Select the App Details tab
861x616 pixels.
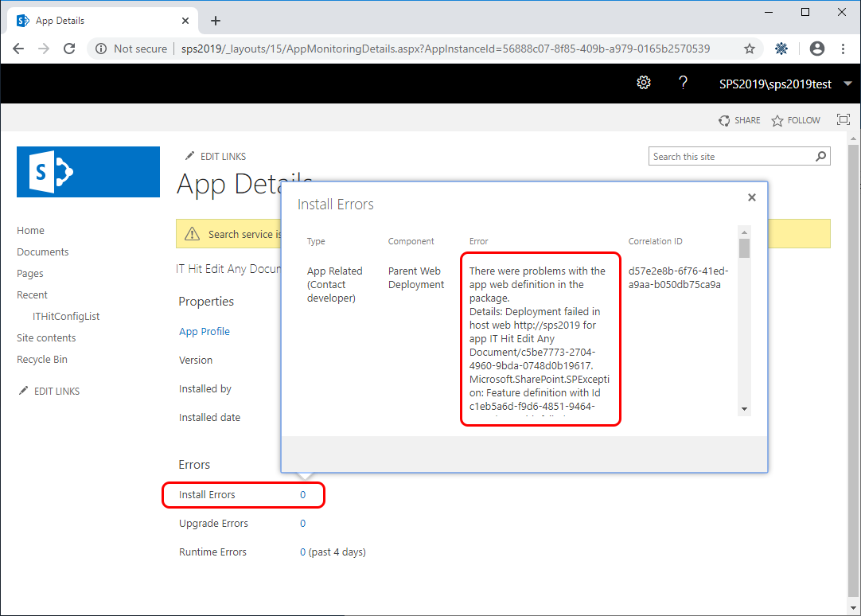(x=102, y=21)
